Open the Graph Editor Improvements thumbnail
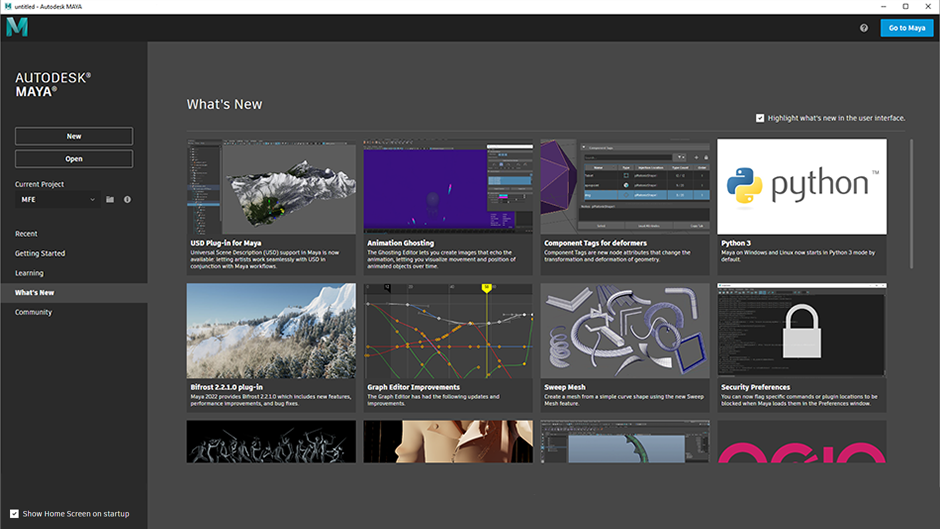940x529 pixels. tap(448, 330)
